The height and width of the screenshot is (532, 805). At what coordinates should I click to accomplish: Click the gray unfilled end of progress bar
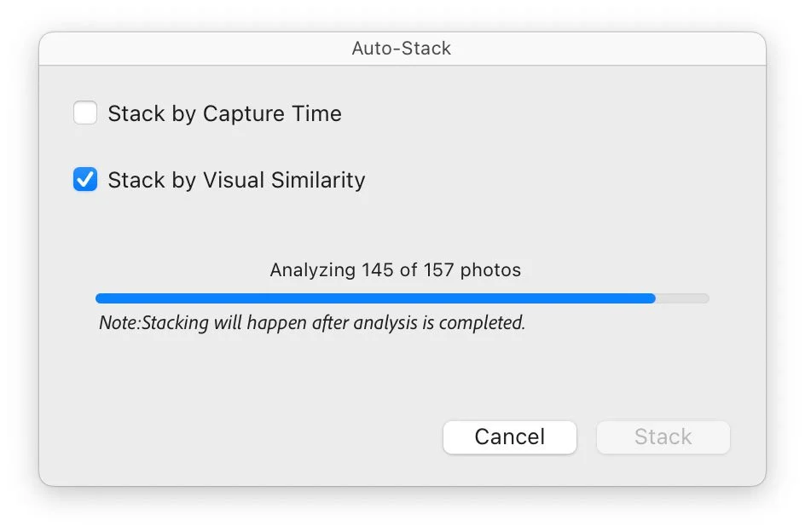(683, 298)
